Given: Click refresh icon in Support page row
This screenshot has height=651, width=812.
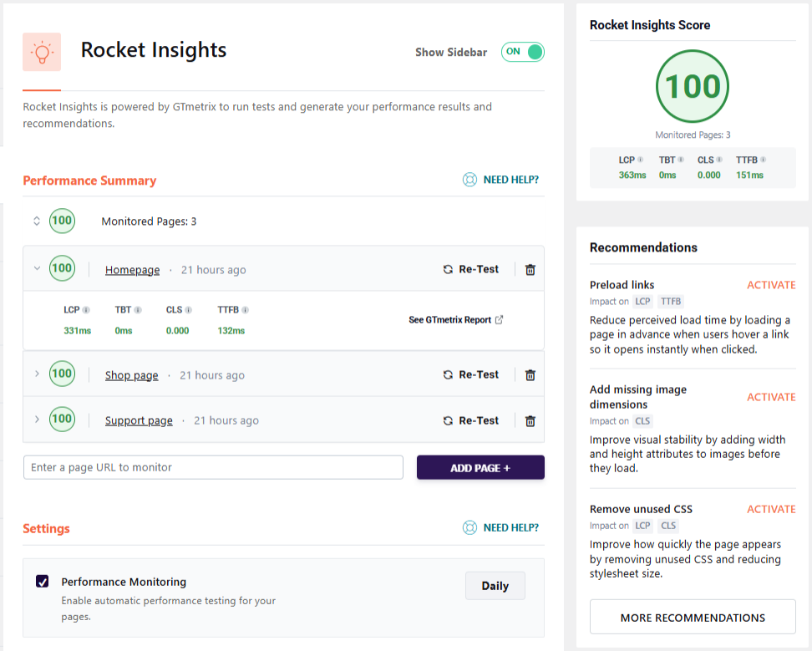Looking at the screenshot, I should [448, 421].
